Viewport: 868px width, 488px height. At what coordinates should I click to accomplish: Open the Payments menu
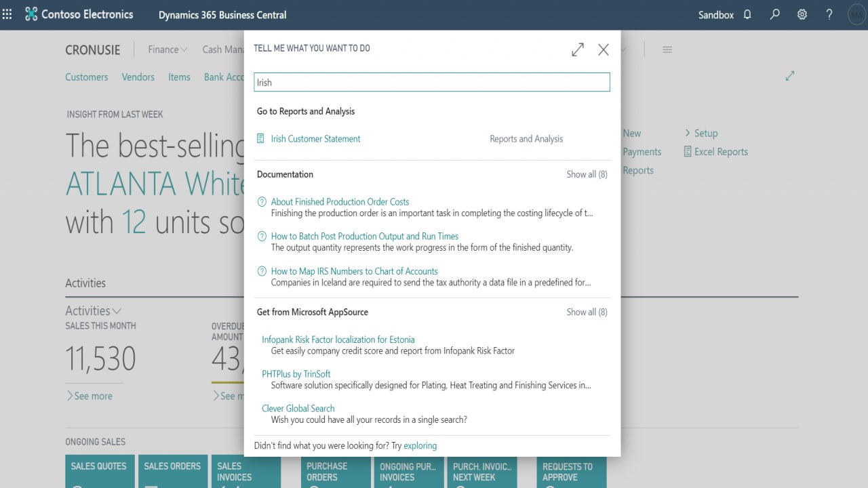click(642, 152)
